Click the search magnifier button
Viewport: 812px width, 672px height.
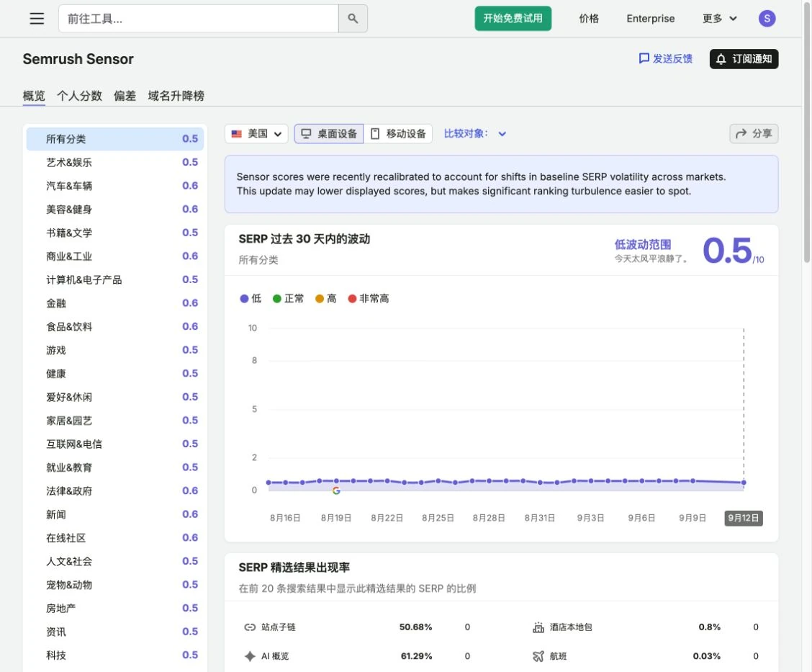[353, 19]
